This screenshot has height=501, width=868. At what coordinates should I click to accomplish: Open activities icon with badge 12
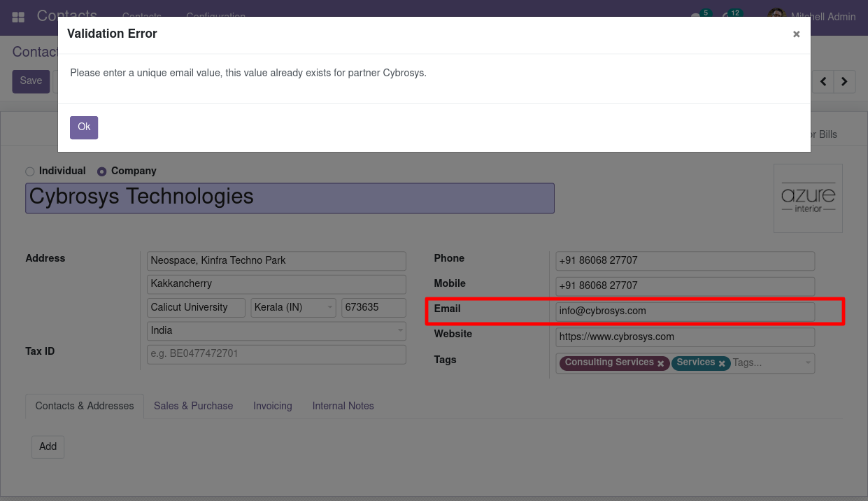coord(731,17)
